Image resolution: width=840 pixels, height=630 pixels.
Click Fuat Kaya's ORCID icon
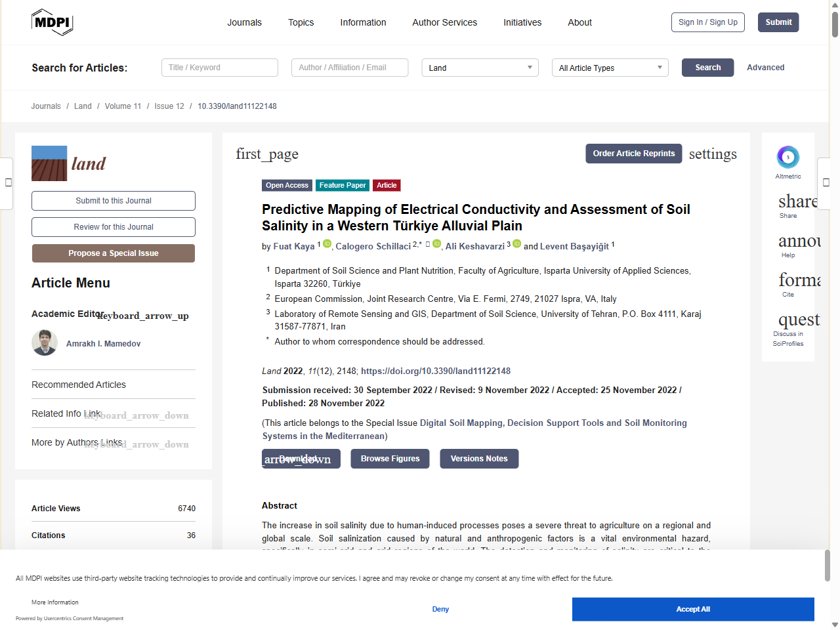pos(327,244)
